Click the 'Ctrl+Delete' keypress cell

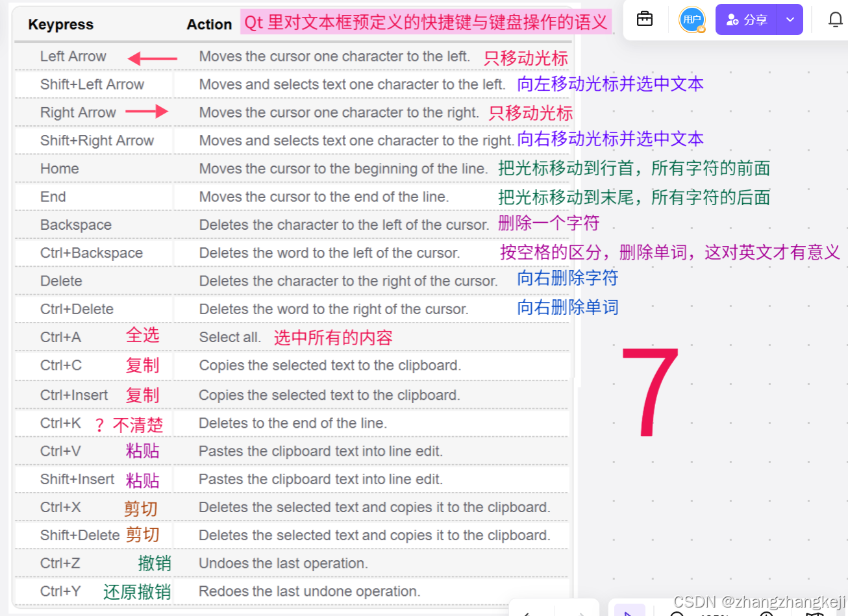click(77, 309)
